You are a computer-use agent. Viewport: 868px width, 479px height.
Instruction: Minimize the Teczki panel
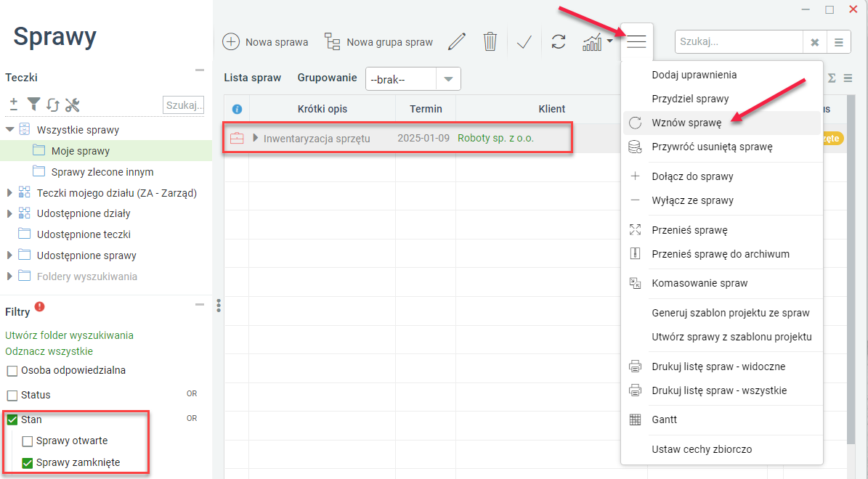(200, 70)
